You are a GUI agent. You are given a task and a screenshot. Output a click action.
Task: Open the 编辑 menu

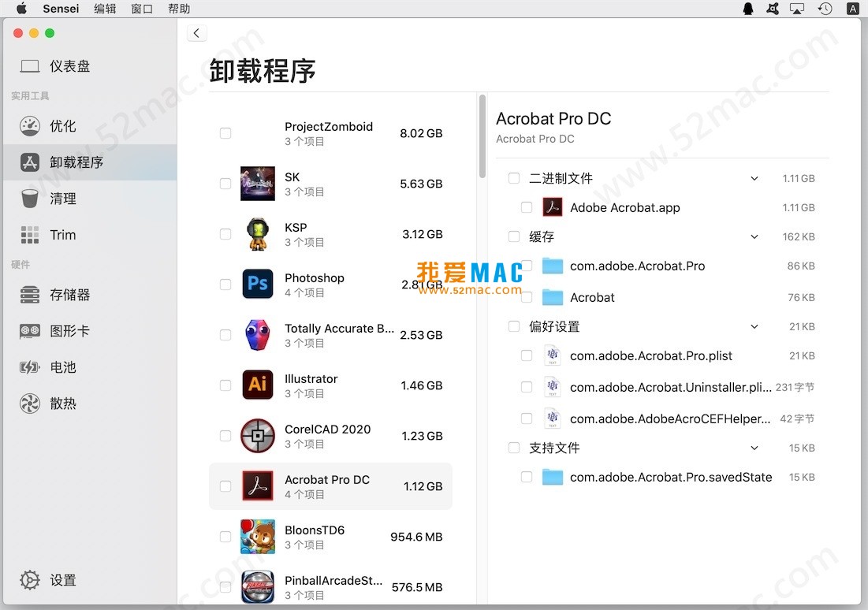tap(105, 9)
